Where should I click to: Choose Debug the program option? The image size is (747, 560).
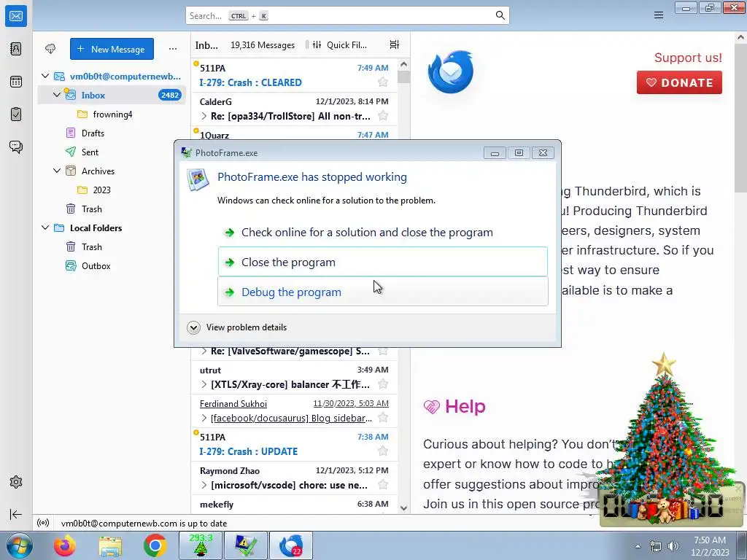[x=382, y=292]
